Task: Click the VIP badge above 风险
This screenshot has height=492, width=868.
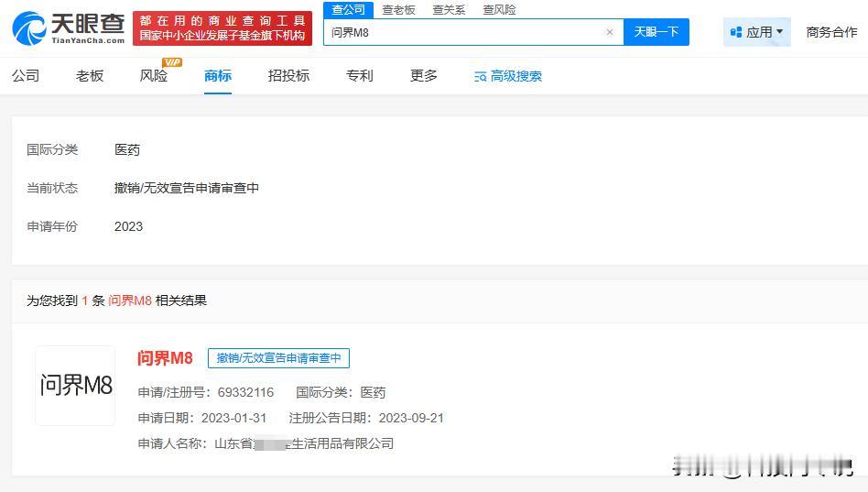Action: 171,62
